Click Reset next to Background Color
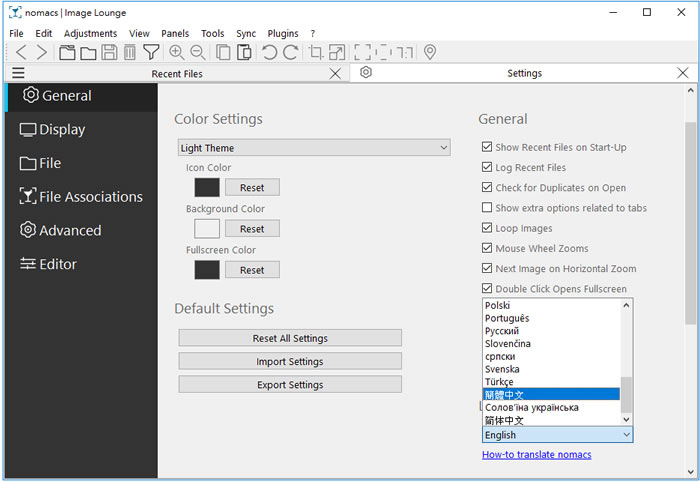The image size is (700, 482). pos(252,229)
